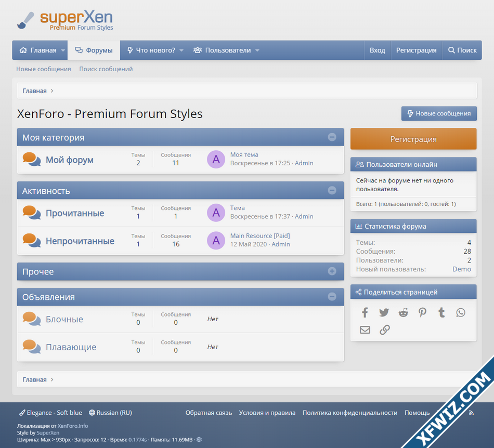494x448 pixels.
Task: Open Demo newest user profile
Action: [462, 269]
